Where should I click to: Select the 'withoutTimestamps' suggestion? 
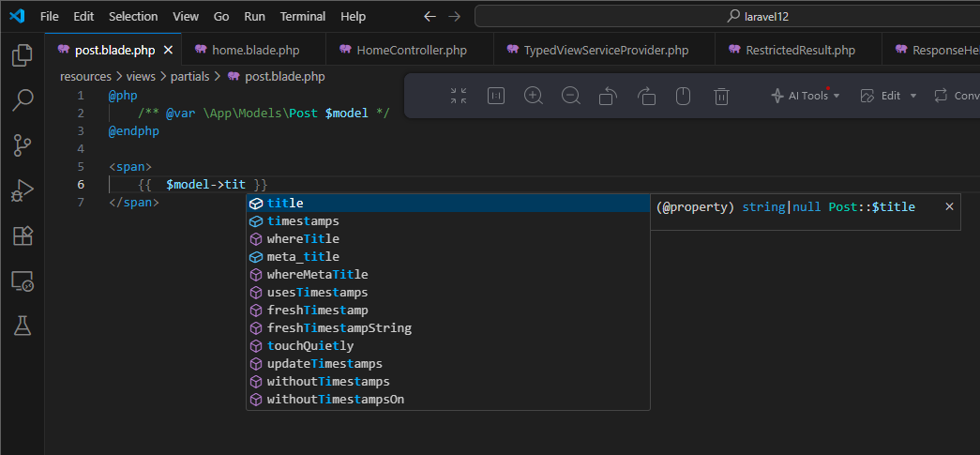coord(447,381)
